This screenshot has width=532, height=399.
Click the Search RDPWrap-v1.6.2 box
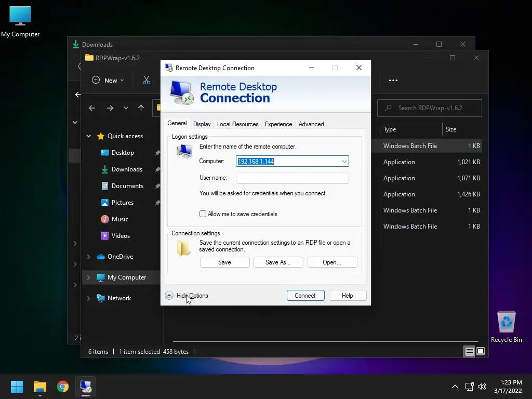(x=430, y=108)
